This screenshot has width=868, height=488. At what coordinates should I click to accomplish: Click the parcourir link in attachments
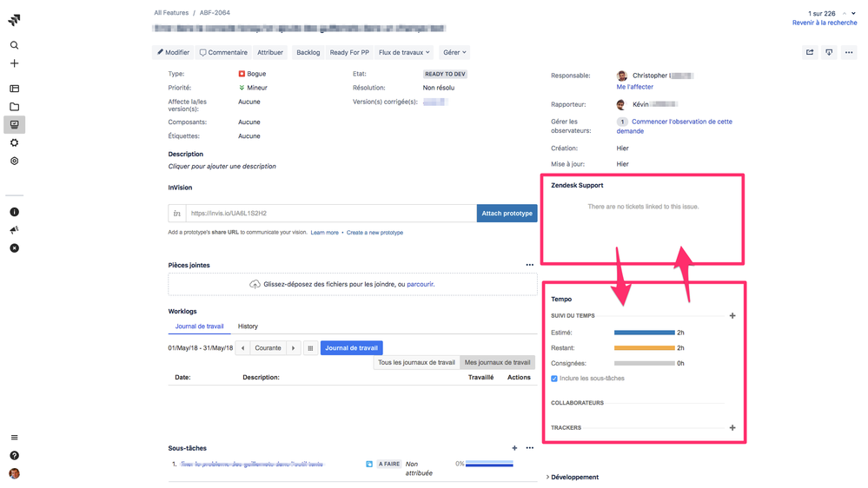[x=421, y=285]
